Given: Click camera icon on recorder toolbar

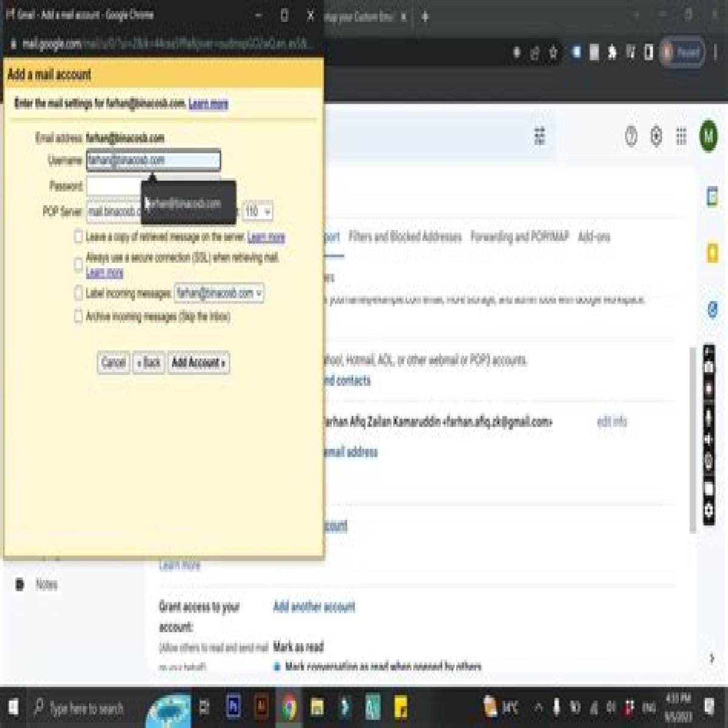Looking at the screenshot, I should (708, 368).
